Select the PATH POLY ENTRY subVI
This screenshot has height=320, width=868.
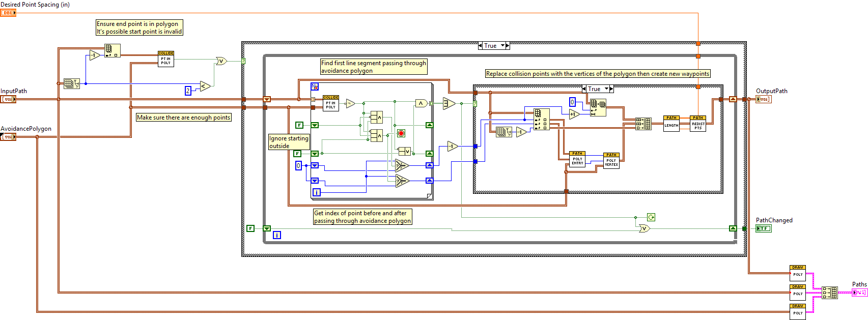click(577, 159)
